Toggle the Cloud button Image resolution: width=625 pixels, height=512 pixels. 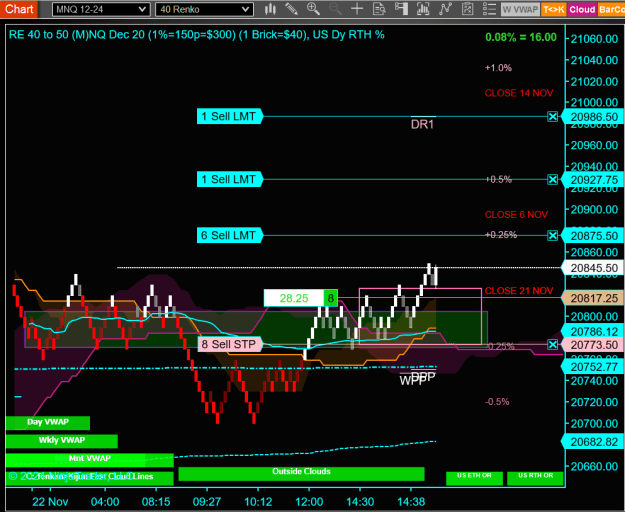click(x=582, y=10)
